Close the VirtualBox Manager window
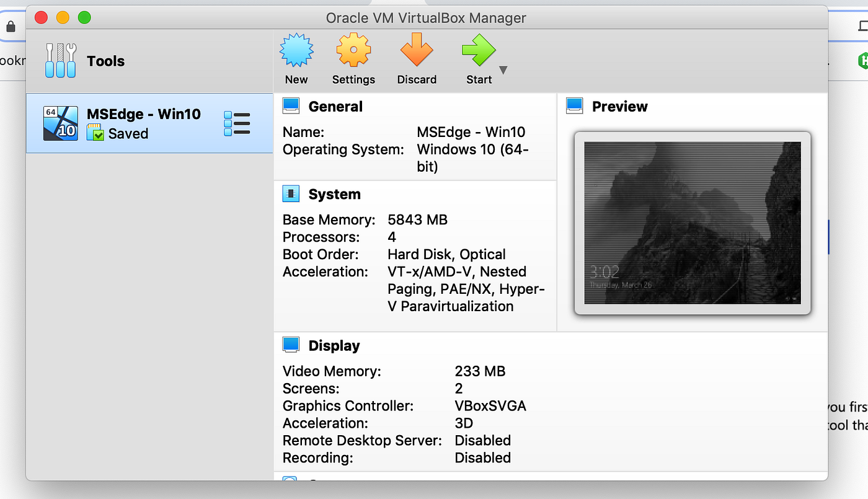 click(x=42, y=17)
